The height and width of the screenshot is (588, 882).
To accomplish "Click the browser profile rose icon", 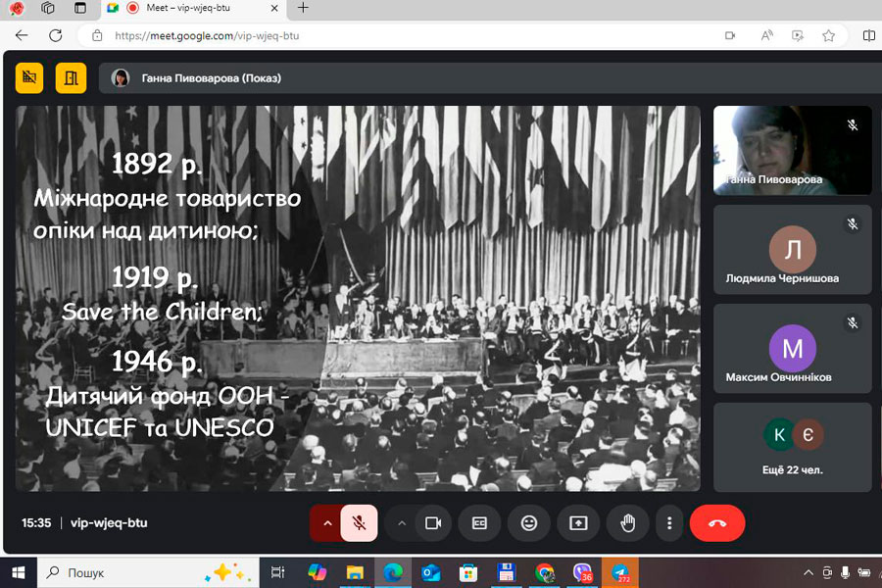I will (x=17, y=8).
